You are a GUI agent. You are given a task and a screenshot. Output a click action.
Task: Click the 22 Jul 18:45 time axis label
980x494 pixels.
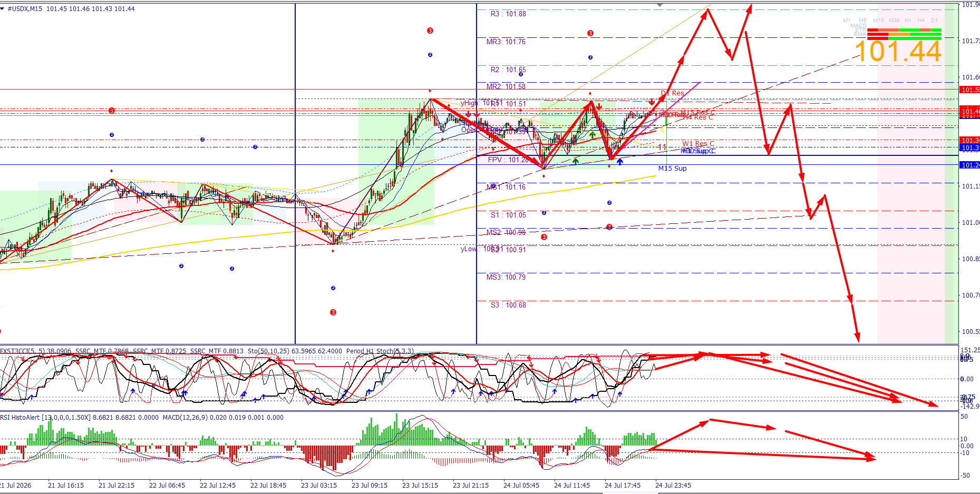point(268,486)
